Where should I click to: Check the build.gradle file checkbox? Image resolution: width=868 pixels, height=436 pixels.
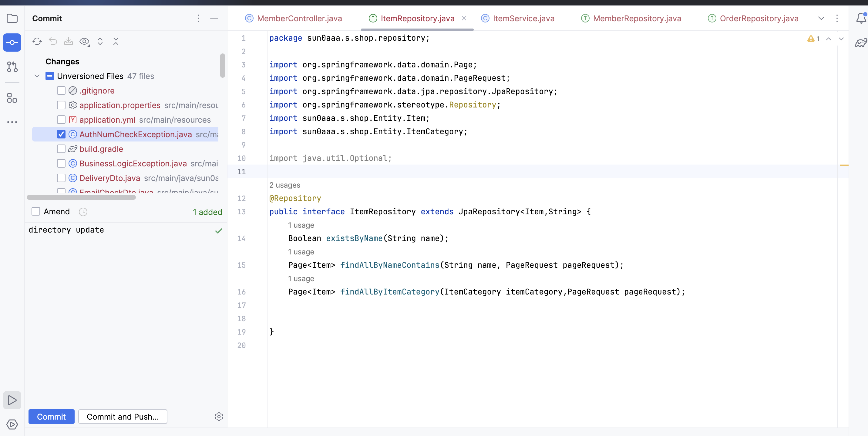[x=61, y=149]
